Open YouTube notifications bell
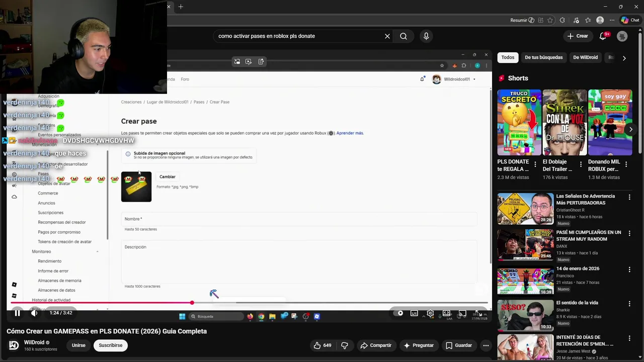644x362 pixels. pyautogui.click(x=603, y=36)
